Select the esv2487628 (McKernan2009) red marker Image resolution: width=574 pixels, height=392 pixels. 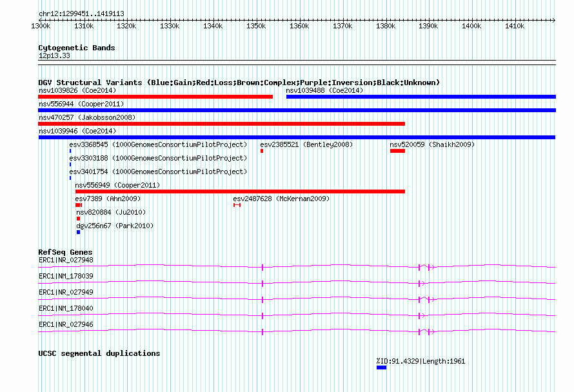237,205
